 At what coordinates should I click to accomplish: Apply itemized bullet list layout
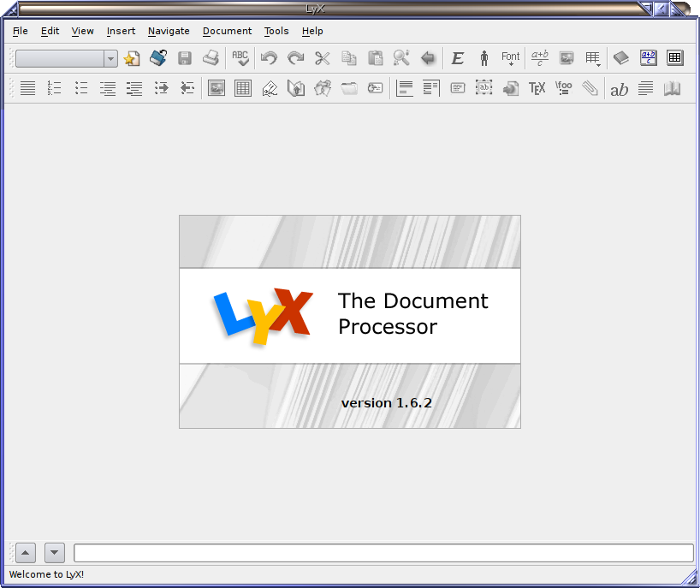click(x=80, y=88)
